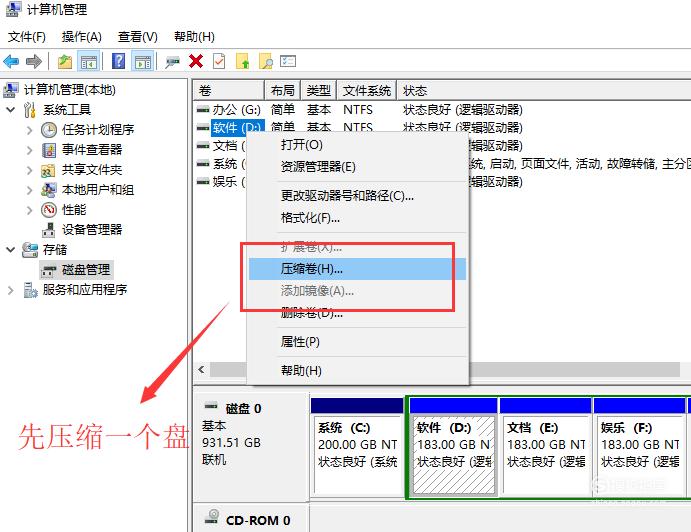Click the 共享文件夹 icon
Image resolution: width=691 pixels, height=532 pixels.
click(48, 170)
